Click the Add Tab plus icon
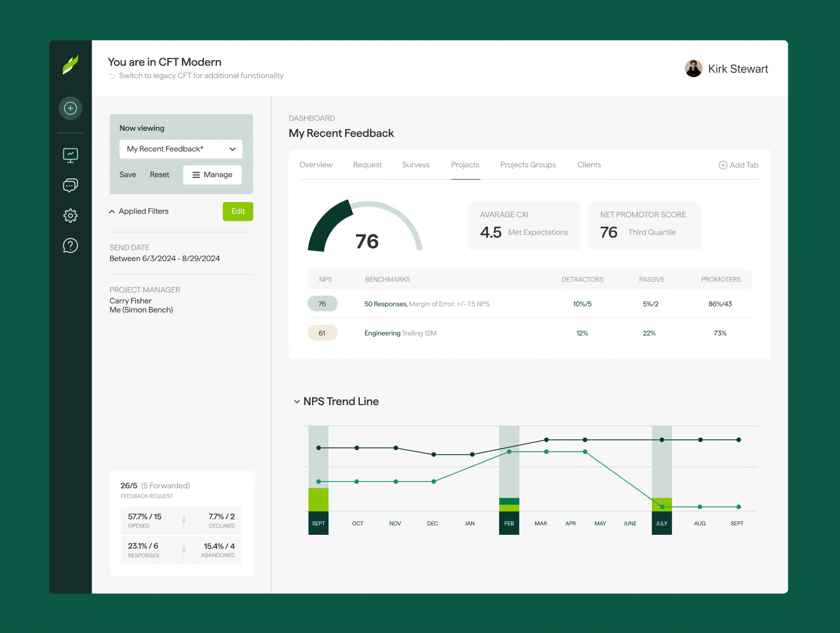840x633 pixels. click(722, 164)
